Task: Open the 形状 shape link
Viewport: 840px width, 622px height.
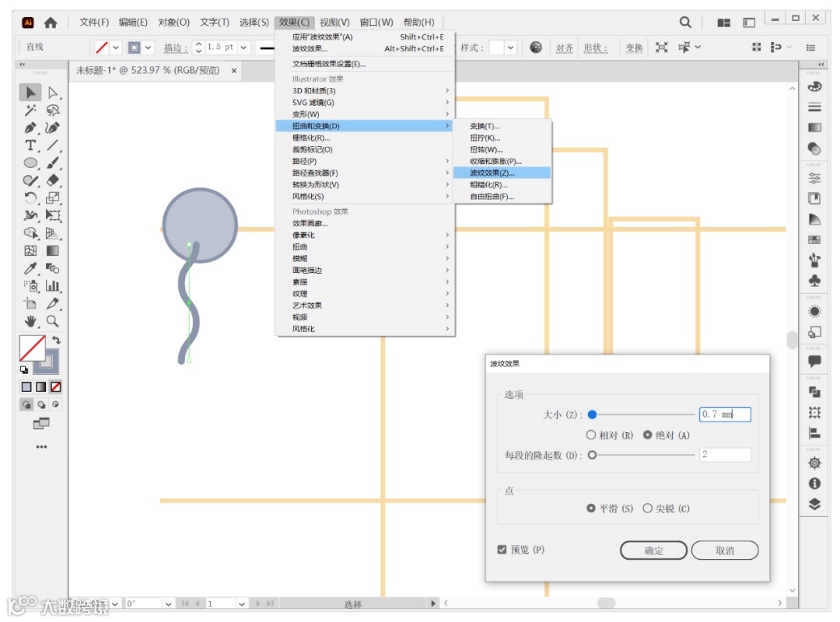Action: 595,47
